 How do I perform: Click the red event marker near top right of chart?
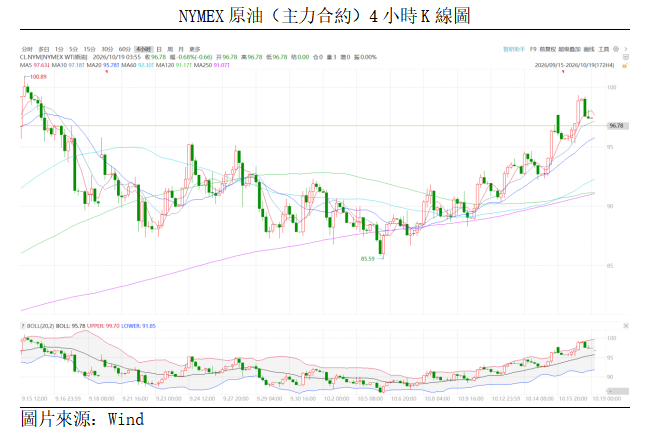tap(563, 71)
